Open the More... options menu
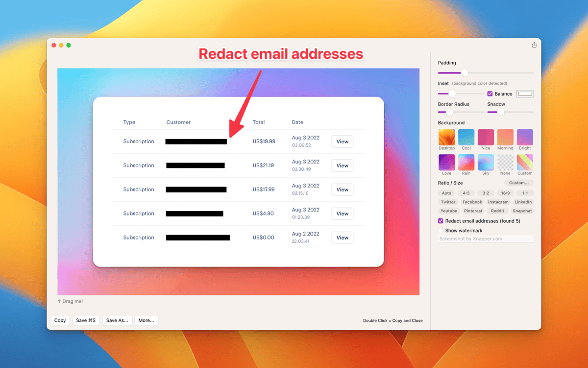Viewport: 588px width, 368px height. point(146,320)
